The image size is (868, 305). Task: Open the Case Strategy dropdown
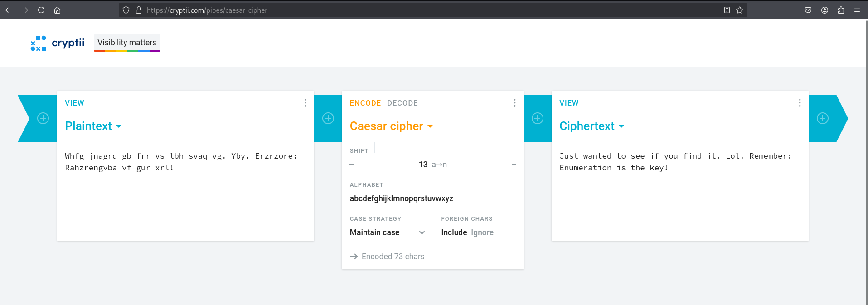click(387, 232)
